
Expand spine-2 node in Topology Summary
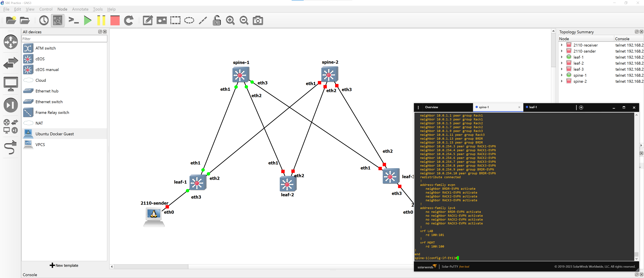561,81
